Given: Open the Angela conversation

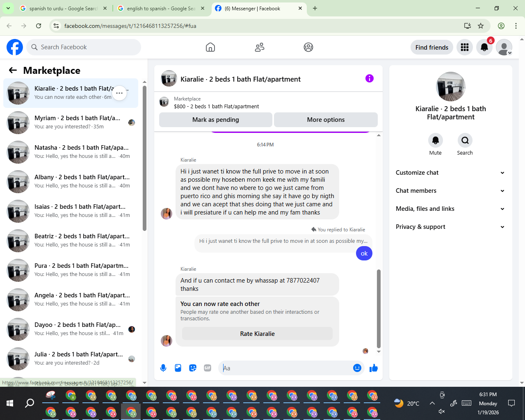Looking at the screenshot, I should tap(71, 299).
